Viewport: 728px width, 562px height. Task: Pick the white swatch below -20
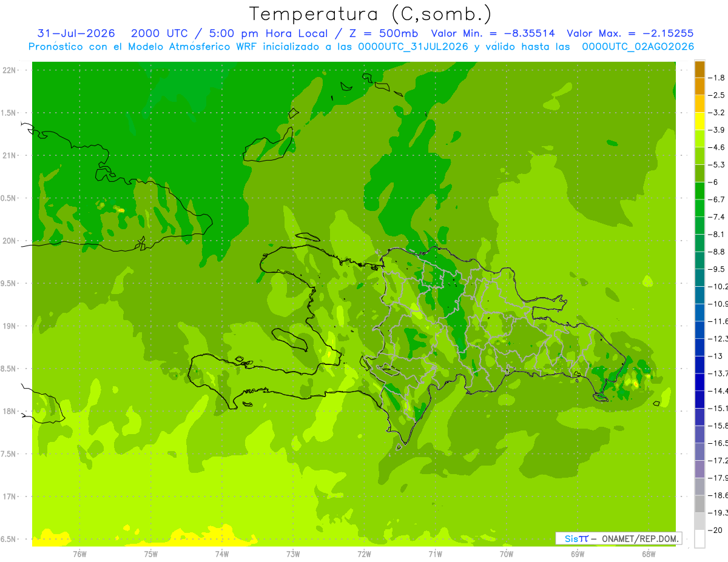(699, 539)
